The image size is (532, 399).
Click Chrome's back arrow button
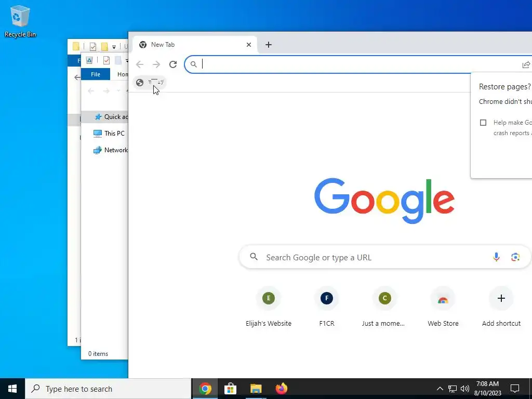pos(140,64)
